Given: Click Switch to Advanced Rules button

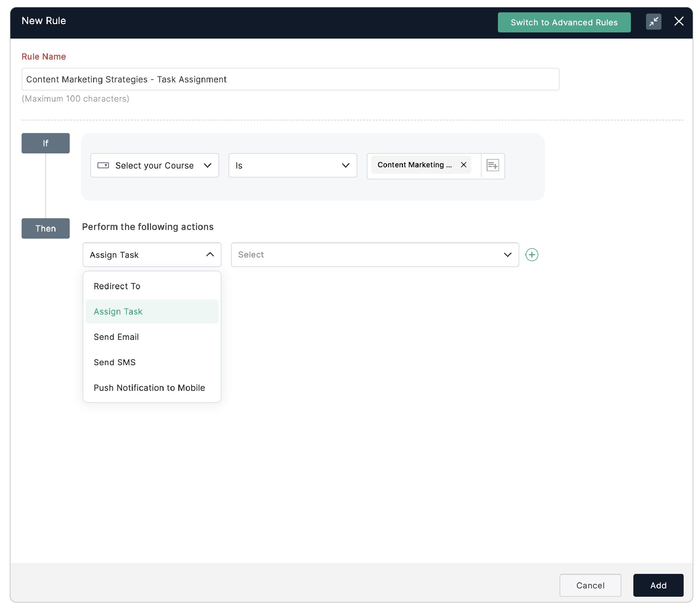Looking at the screenshot, I should pos(564,23).
